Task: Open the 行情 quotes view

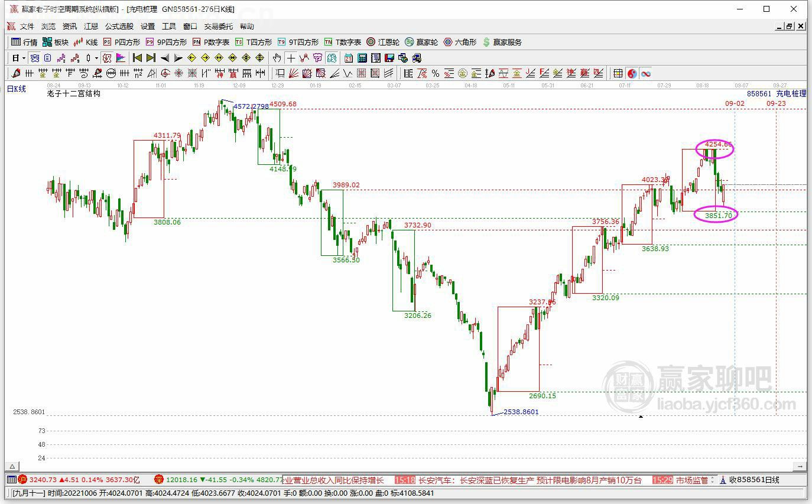Action: tap(24, 42)
